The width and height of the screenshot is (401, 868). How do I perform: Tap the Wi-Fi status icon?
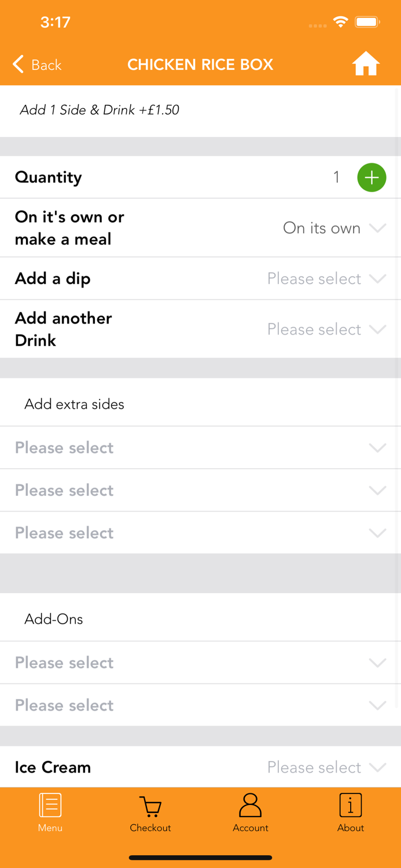340,22
